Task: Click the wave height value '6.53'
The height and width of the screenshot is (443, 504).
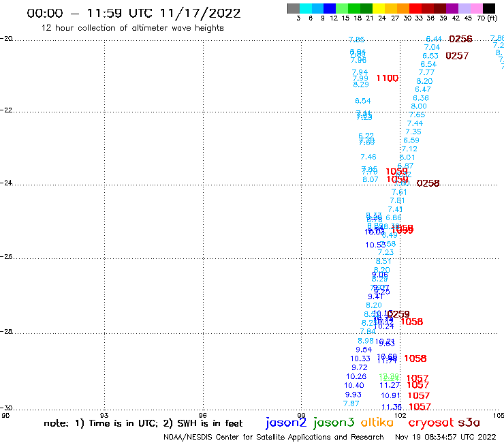Action: (x=430, y=56)
